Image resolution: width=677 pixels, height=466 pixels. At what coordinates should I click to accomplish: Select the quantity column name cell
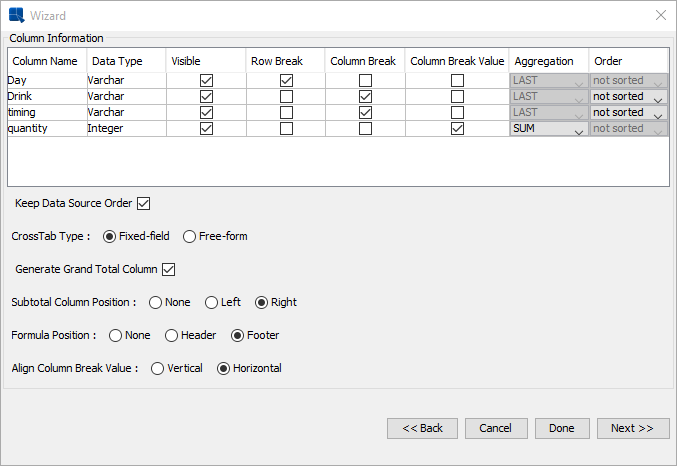pos(45,129)
